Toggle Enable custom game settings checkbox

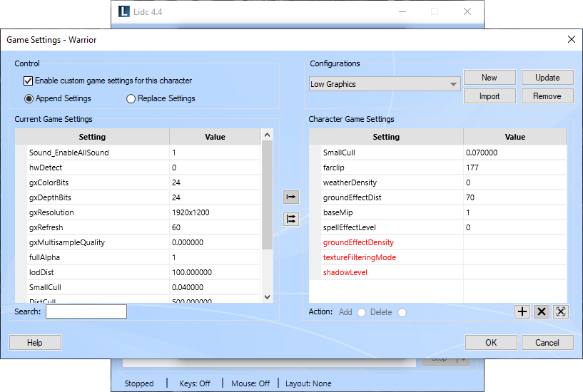[x=29, y=81]
